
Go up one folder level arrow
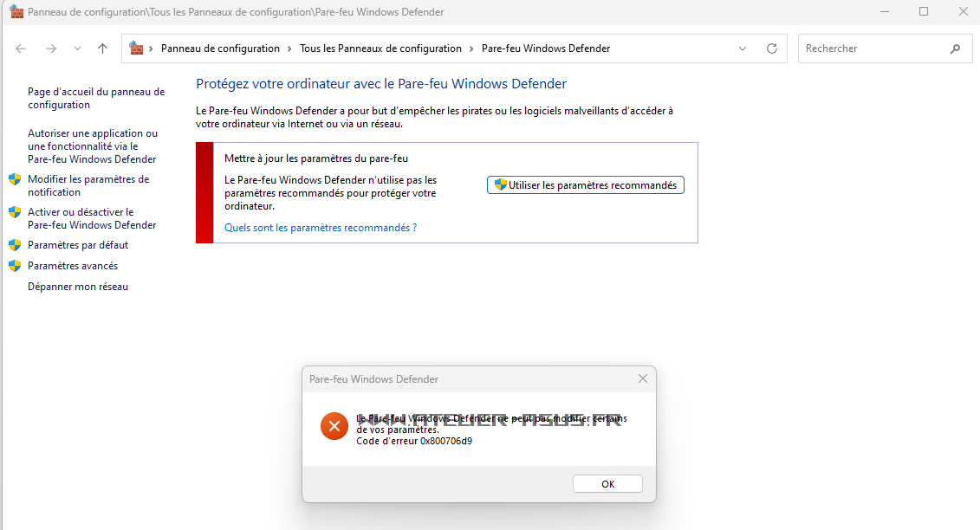click(x=102, y=49)
